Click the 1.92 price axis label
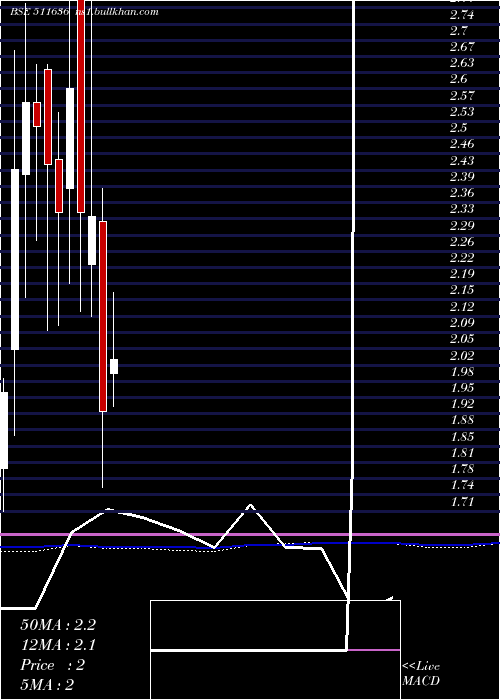 click(462, 404)
